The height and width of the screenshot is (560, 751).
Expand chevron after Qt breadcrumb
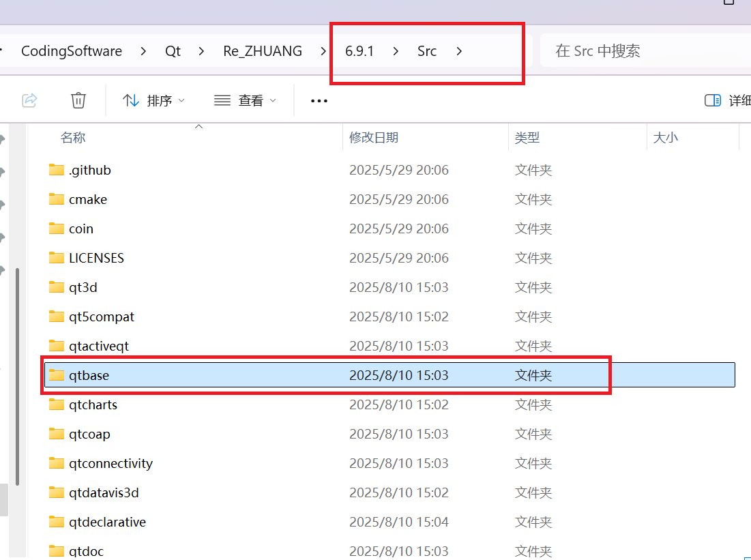tap(201, 50)
